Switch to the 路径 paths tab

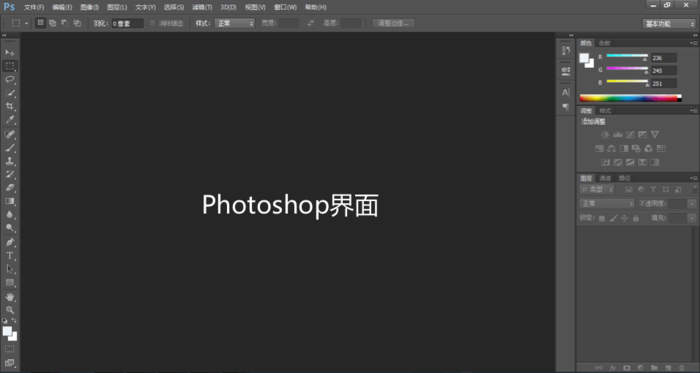coord(624,178)
